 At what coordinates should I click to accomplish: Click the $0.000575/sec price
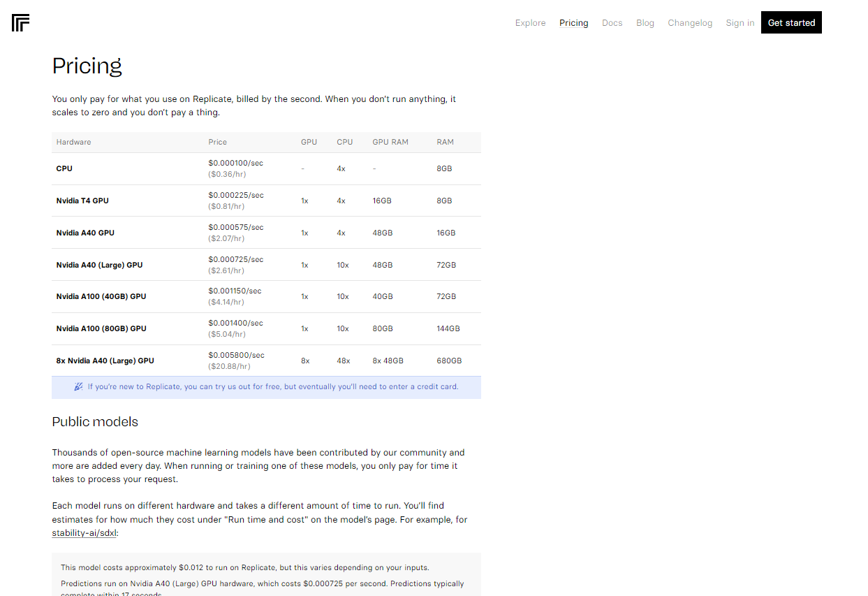[x=235, y=227]
